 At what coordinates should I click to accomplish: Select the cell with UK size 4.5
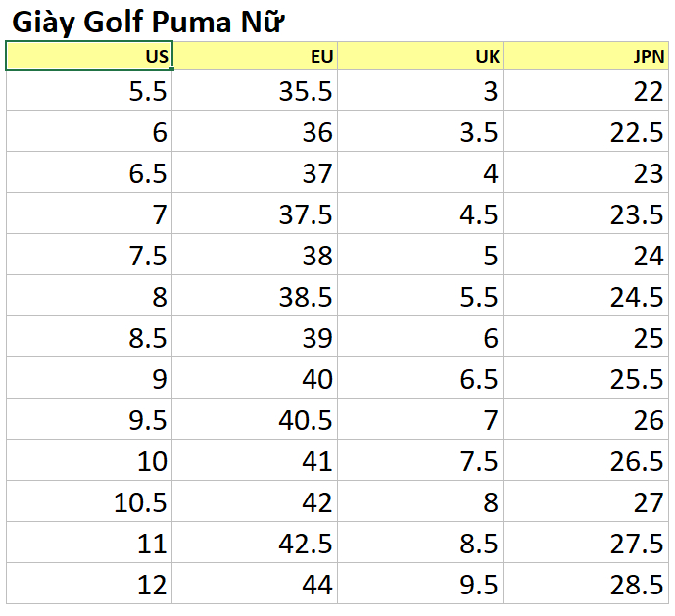tap(420, 213)
